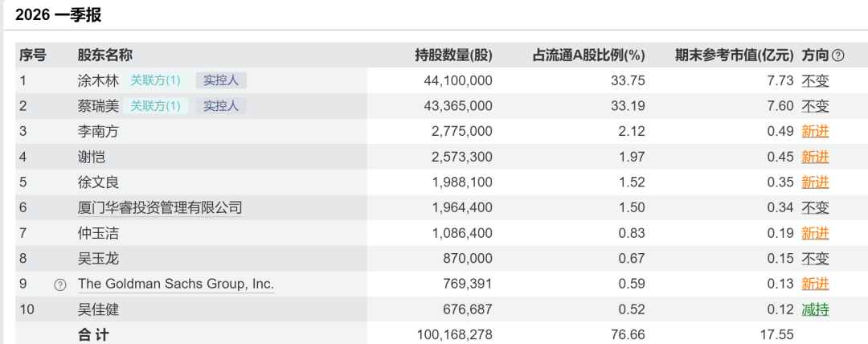Click 新进 link in 谢恺 row
Screen dimensions: 868x344
coord(816,158)
